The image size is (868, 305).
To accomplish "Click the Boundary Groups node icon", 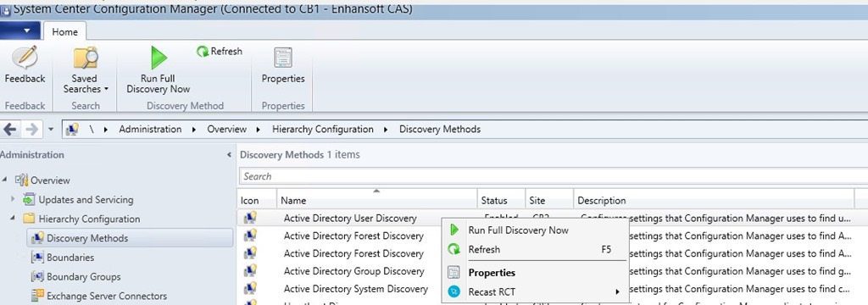I will [x=37, y=277].
